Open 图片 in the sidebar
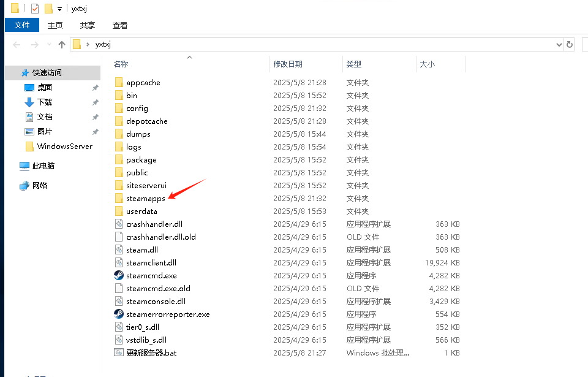Screen dimensions: 588x377 click(x=45, y=131)
